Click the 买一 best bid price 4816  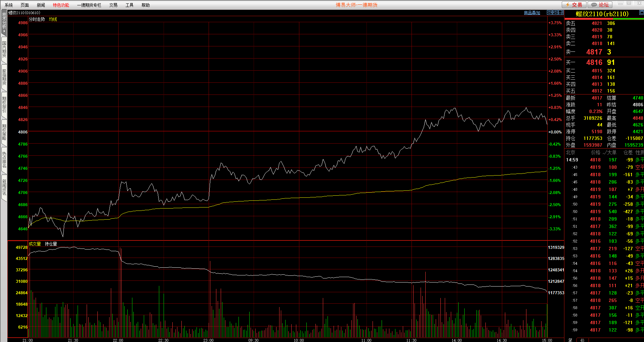click(594, 63)
